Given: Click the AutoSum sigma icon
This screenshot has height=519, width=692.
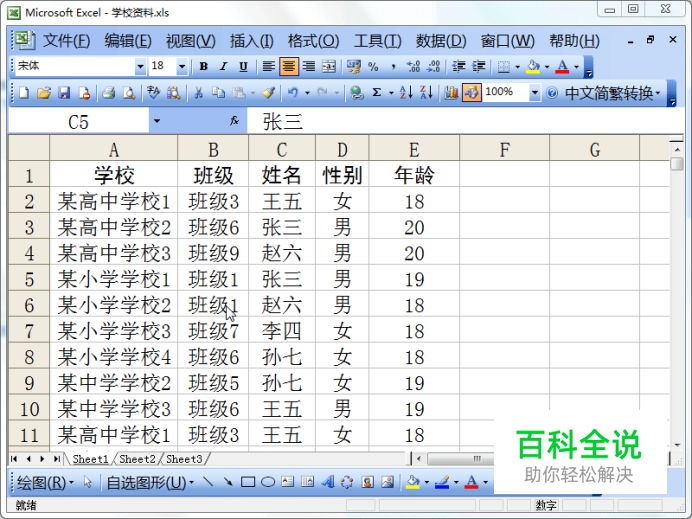Looking at the screenshot, I should [x=376, y=93].
